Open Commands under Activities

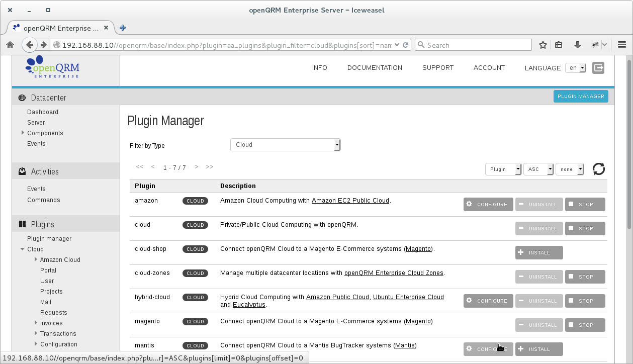click(44, 200)
